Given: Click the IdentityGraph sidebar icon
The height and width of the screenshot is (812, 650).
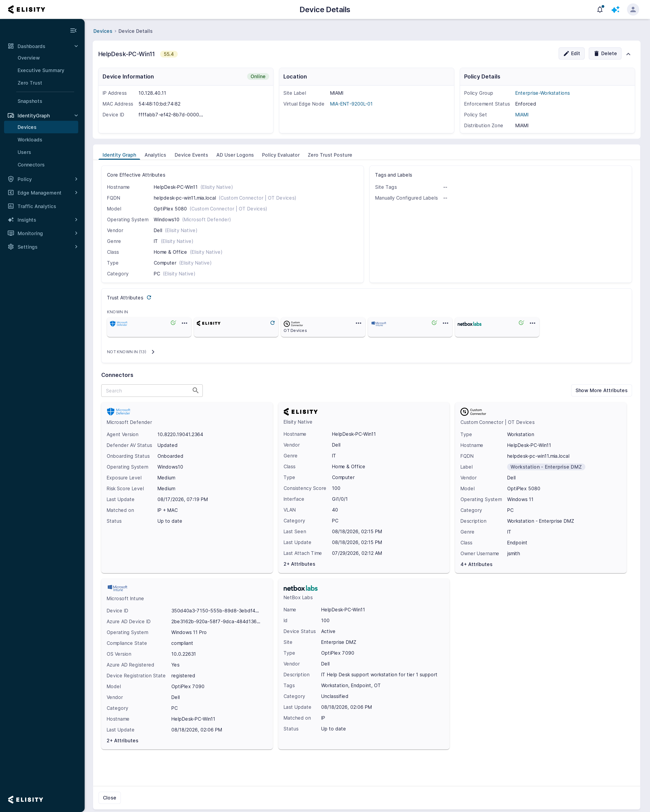Looking at the screenshot, I should (11, 115).
